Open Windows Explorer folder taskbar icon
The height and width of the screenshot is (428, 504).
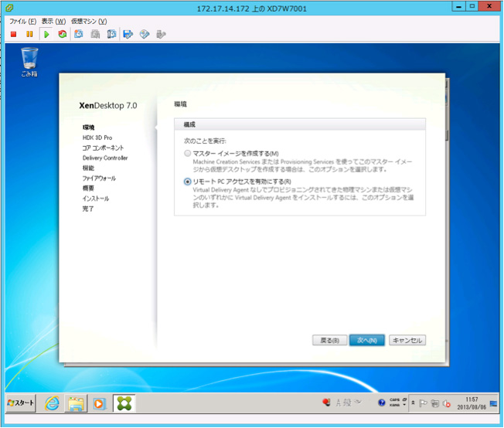[76, 403]
